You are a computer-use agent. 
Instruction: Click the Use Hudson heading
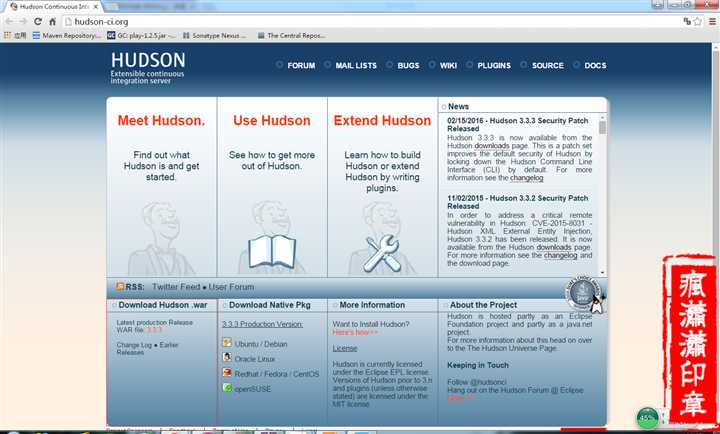click(x=272, y=120)
